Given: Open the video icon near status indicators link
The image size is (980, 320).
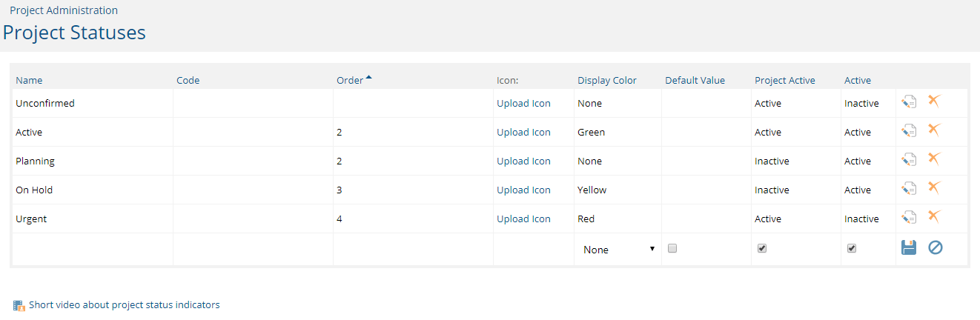Looking at the screenshot, I should click(x=19, y=305).
